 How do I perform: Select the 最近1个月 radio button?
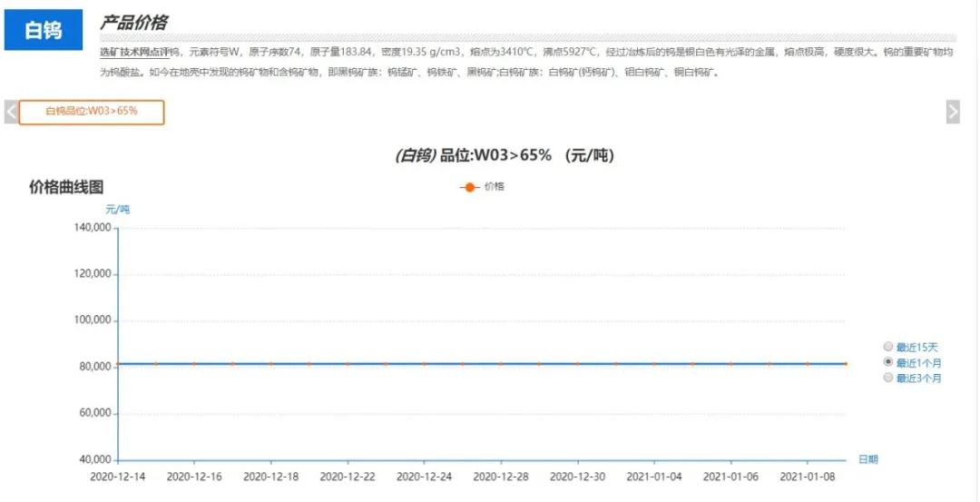[888, 362]
